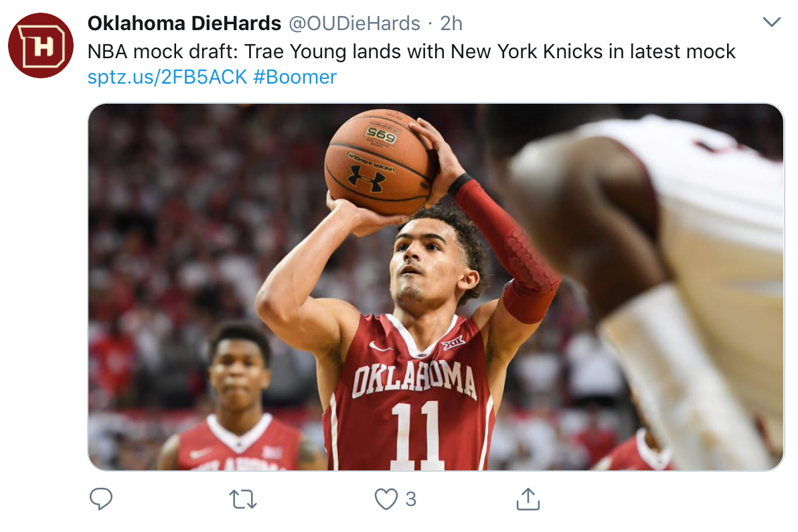Reply to the Oklahoma DieHards tweet
The image size is (798, 532).
pos(100,499)
